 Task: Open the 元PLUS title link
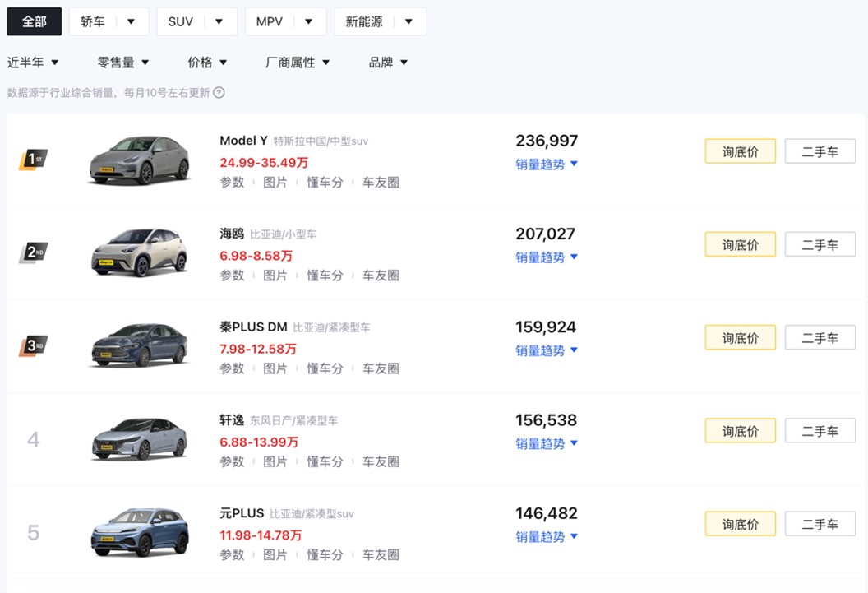coord(242,513)
